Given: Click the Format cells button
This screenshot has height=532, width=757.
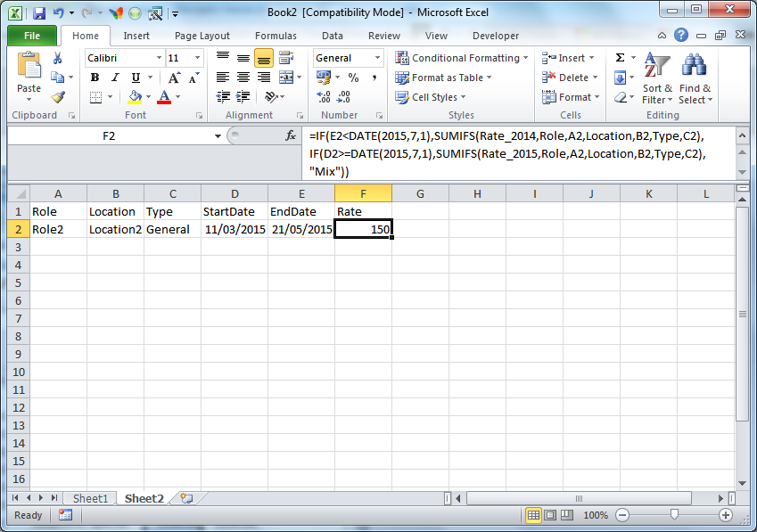Looking at the screenshot, I should [572, 97].
